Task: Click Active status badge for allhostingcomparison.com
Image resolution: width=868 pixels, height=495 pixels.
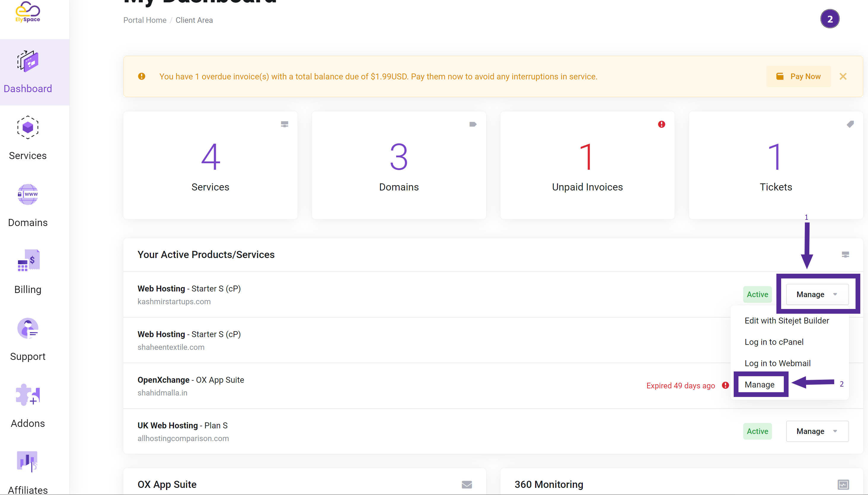Action: tap(757, 431)
